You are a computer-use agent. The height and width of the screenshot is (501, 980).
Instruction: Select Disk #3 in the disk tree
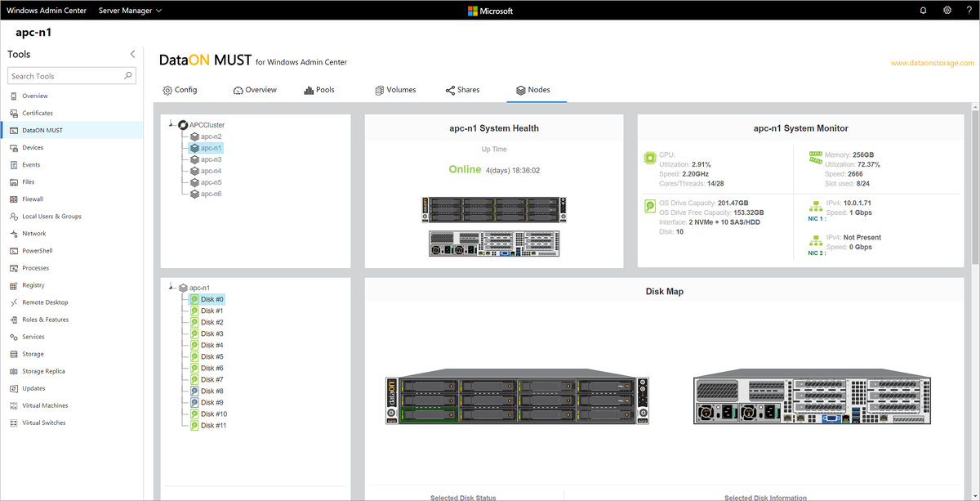coord(207,333)
